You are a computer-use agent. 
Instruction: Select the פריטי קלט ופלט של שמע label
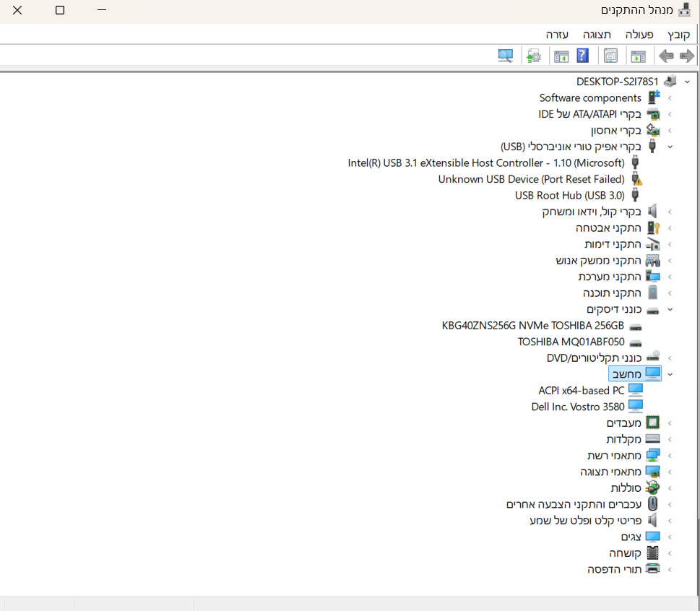585,521
